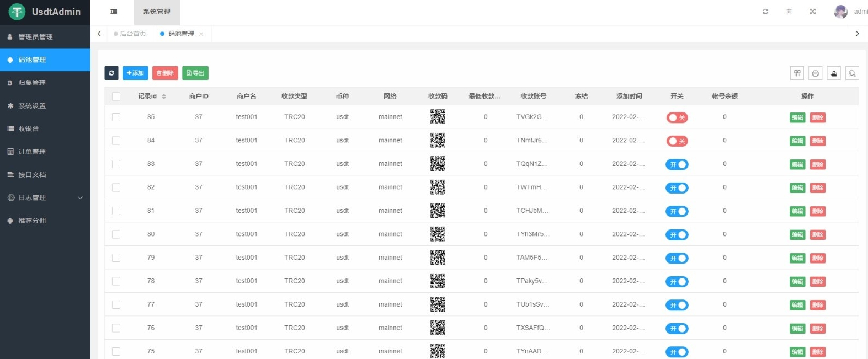Click 编辑 for record 85
This screenshot has width=868, height=359.
[x=797, y=117]
